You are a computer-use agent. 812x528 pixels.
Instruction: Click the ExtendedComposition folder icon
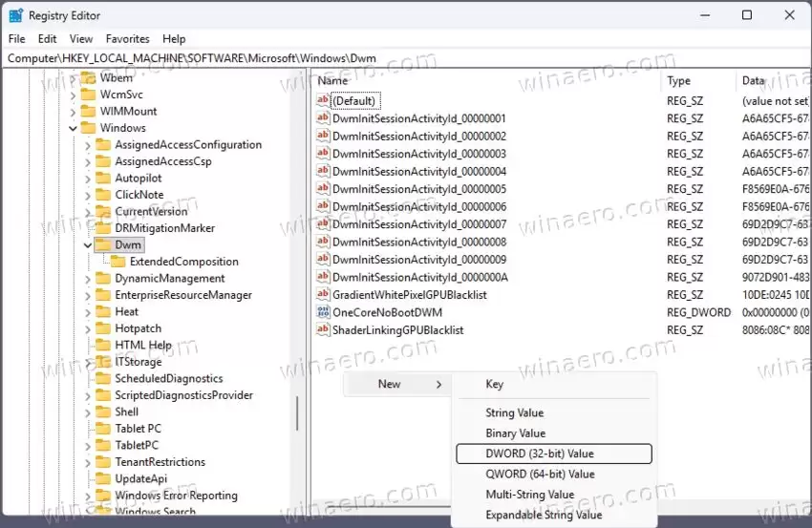pyautogui.click(x=118, y=261)
